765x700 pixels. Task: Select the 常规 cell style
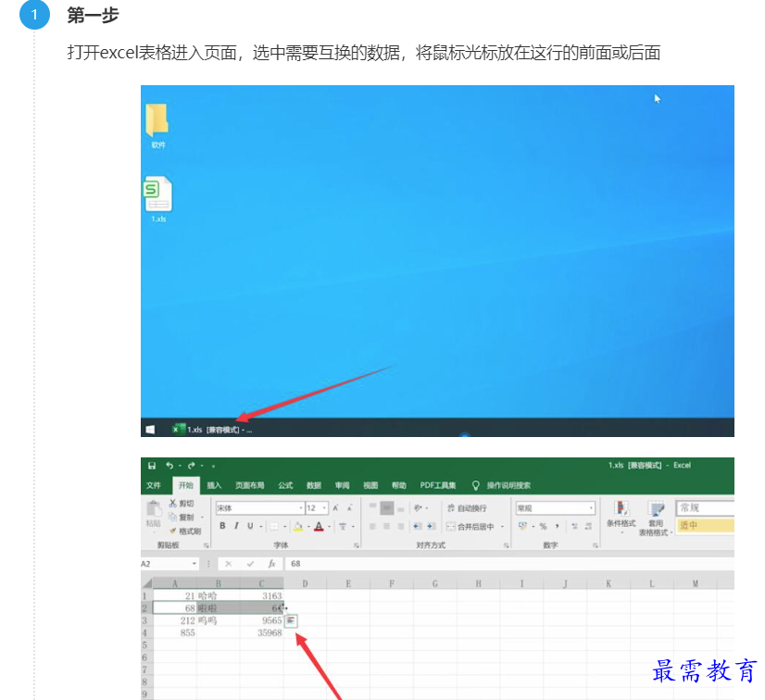click(705, 507)
